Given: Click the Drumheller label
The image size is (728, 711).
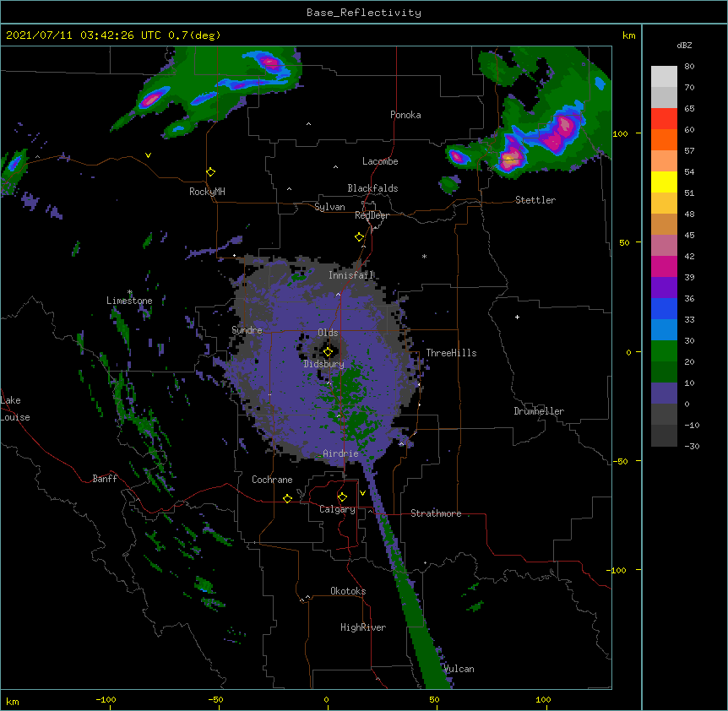Looking at the screenshot, I should [x=539, y=411].
